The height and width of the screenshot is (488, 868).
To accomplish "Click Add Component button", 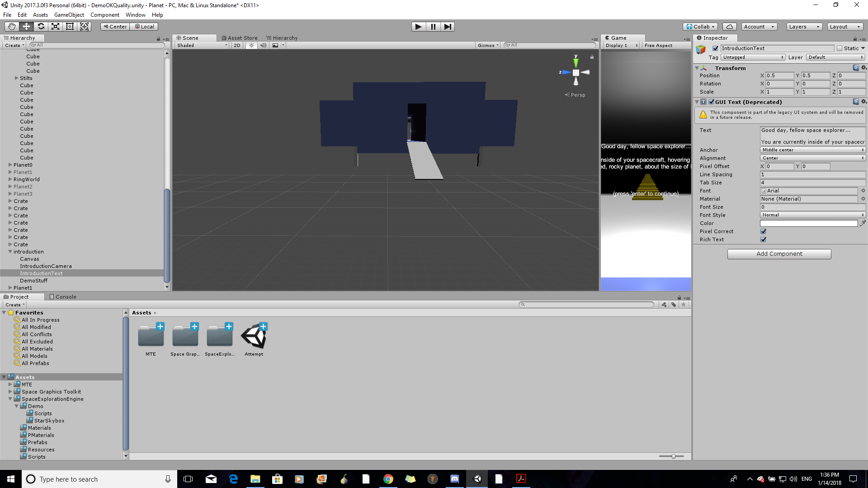I will pyautogui.click(x=779, y=254).
